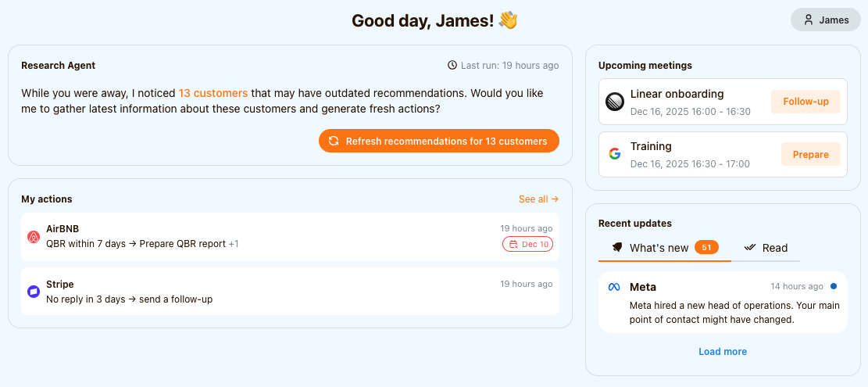Screen dimensions: 868x387
Task: Refresh recommendations for 13 customers
Action: pyautogui.click(x=439, y=141)
